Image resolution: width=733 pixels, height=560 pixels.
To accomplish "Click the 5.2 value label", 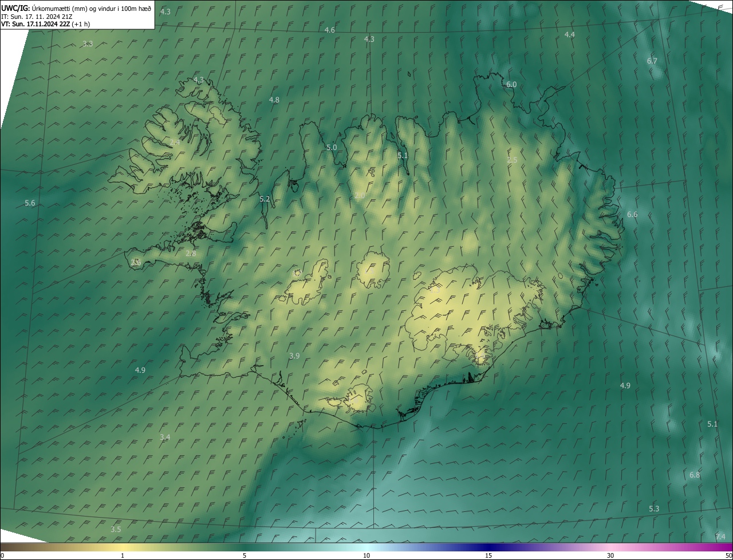I will click(x=265, y=199).
